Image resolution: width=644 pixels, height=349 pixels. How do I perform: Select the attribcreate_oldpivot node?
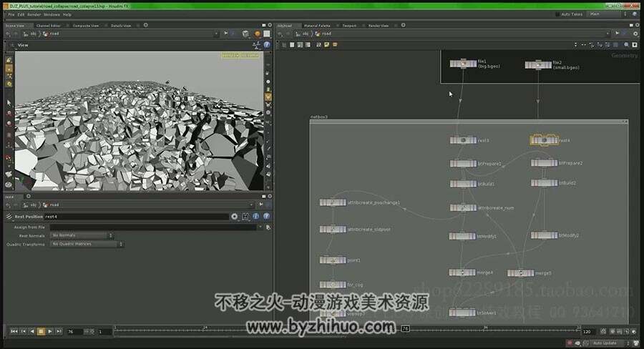333,229
